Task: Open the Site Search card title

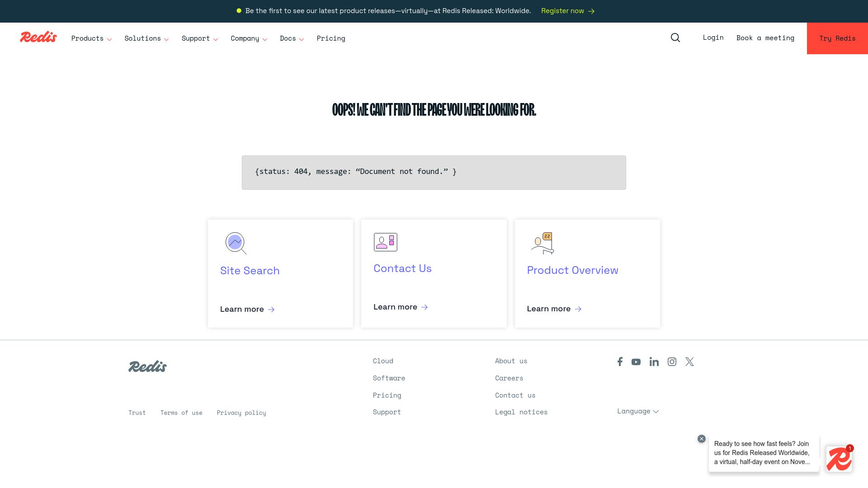Action: (x=250, y=271)
